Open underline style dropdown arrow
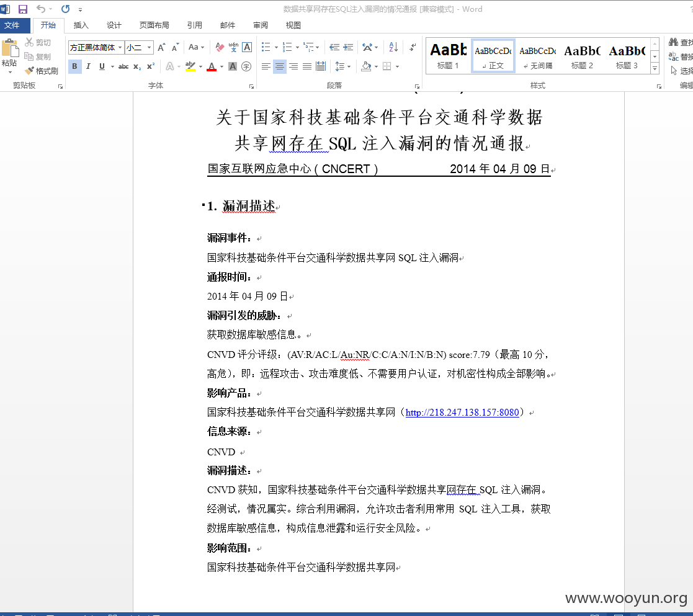Screen dimensions: 693x616 click(x=112, y=67)
